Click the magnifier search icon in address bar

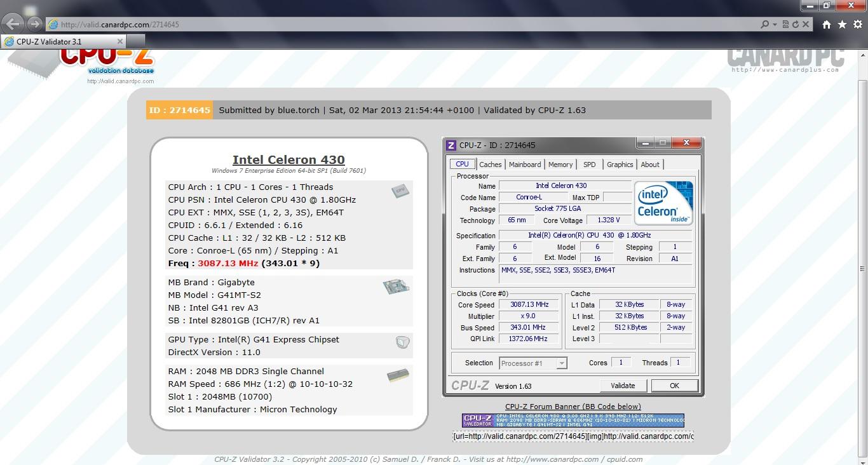(x=764, y=24)
